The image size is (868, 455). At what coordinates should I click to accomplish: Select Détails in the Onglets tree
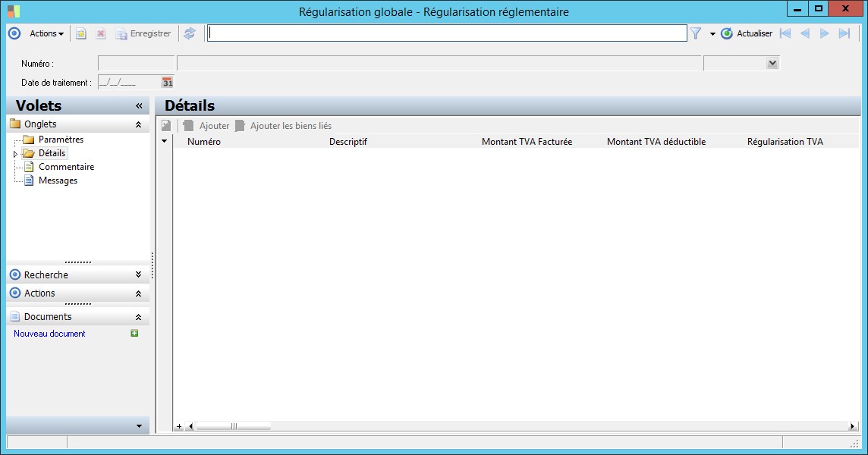52,153
